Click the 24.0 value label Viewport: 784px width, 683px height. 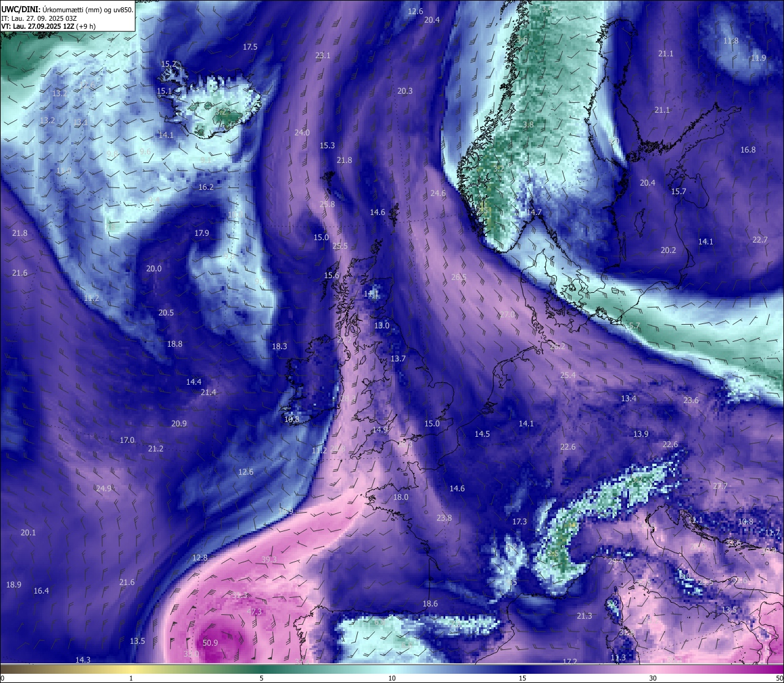pyautogui.click(x=302, y=132)
